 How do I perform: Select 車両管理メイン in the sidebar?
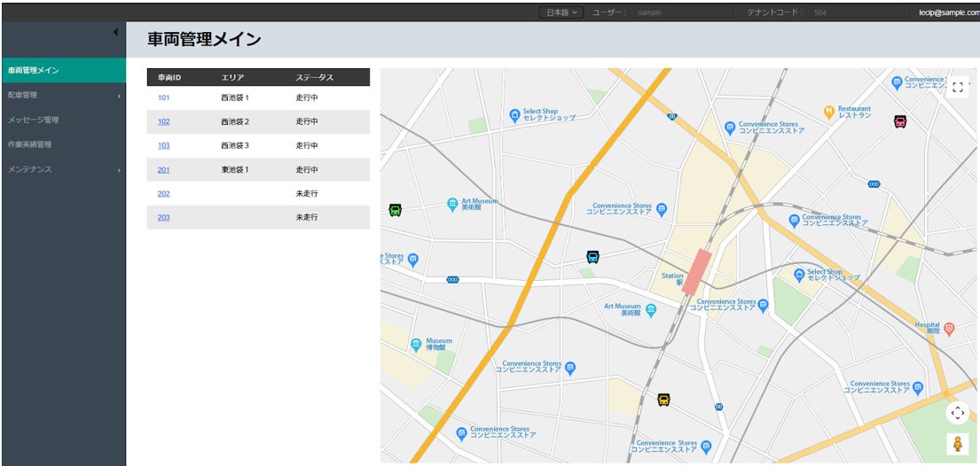coord(63,71)
